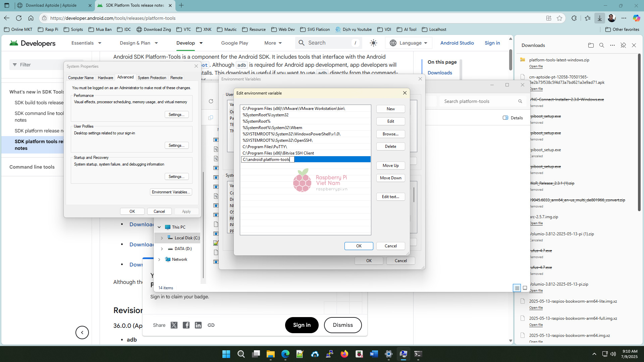Click Move Down button

391,178
